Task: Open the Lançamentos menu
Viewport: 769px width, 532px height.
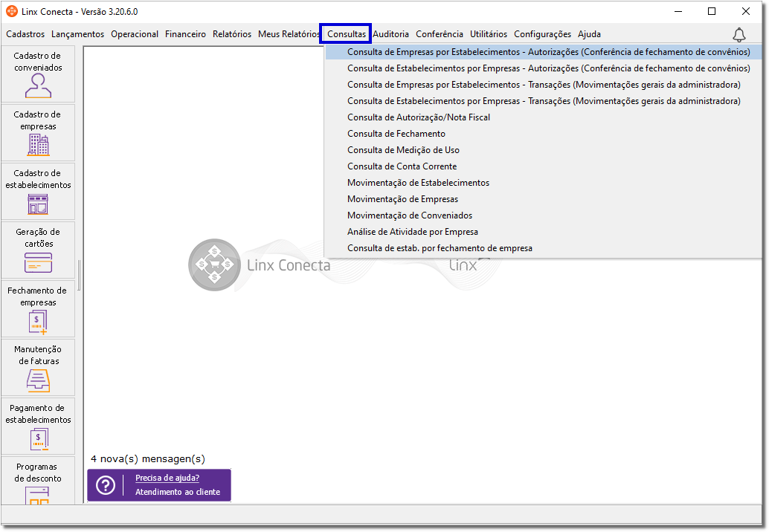Action: pyautogui.click(x=77, y=34)
